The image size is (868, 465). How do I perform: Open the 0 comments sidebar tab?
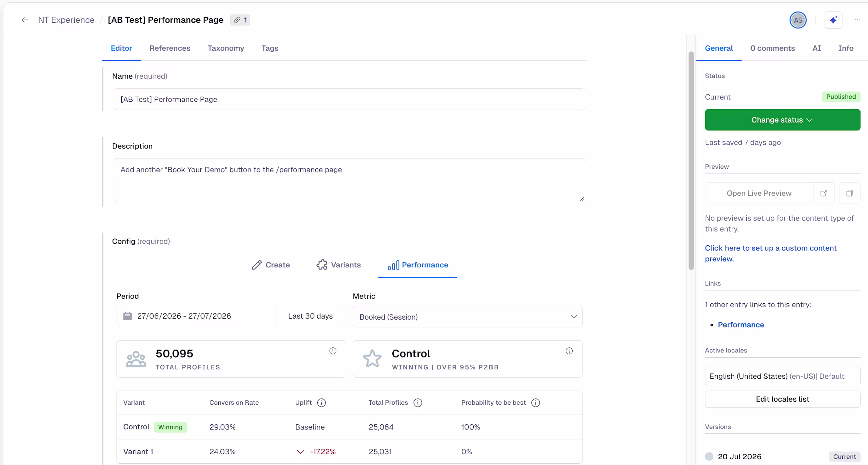[772, 48]
